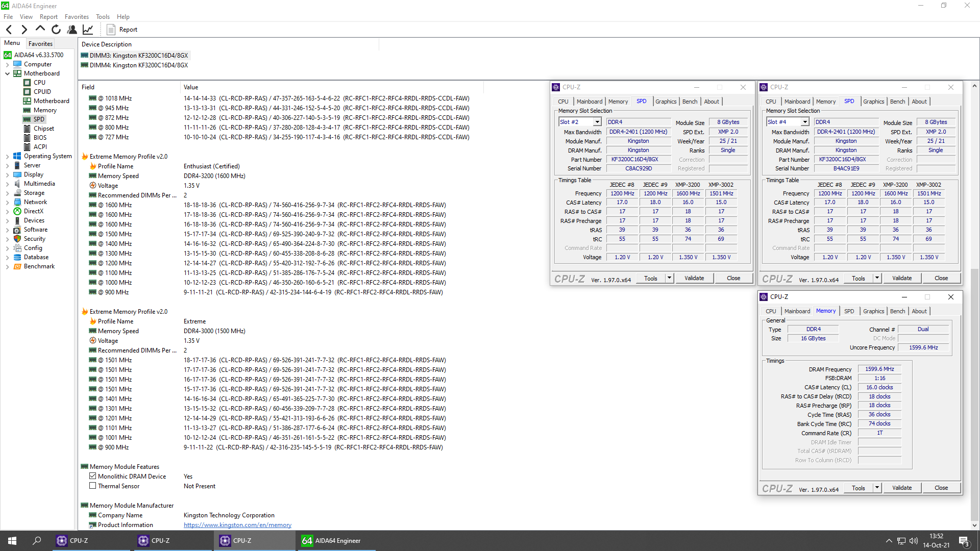Open the Slot #2 memory slot dropdown

597,122
